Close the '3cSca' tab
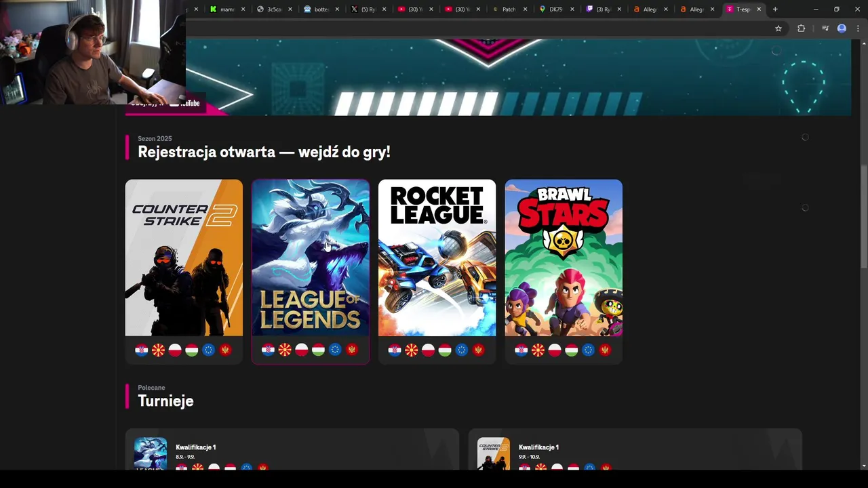Viewport: 868px width, 488px height. (290, 9)
